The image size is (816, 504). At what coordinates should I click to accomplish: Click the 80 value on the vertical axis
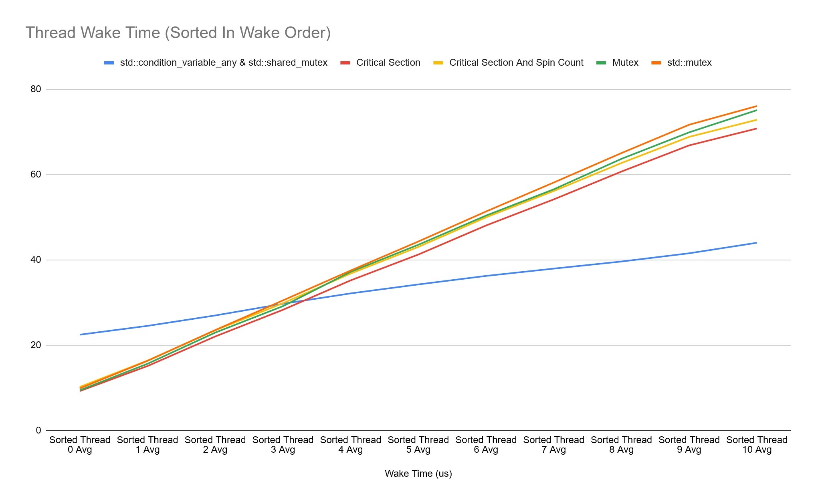click(36, 89)
